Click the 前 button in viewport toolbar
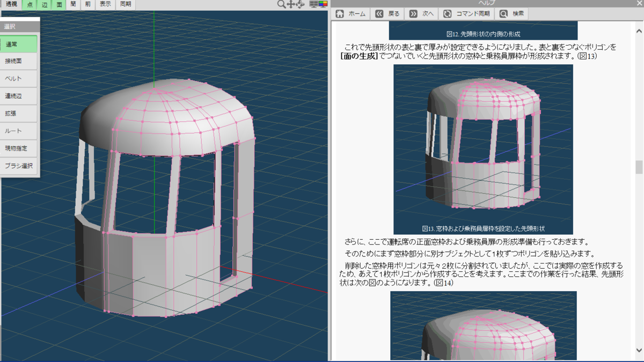 click(x=87, y=4)
